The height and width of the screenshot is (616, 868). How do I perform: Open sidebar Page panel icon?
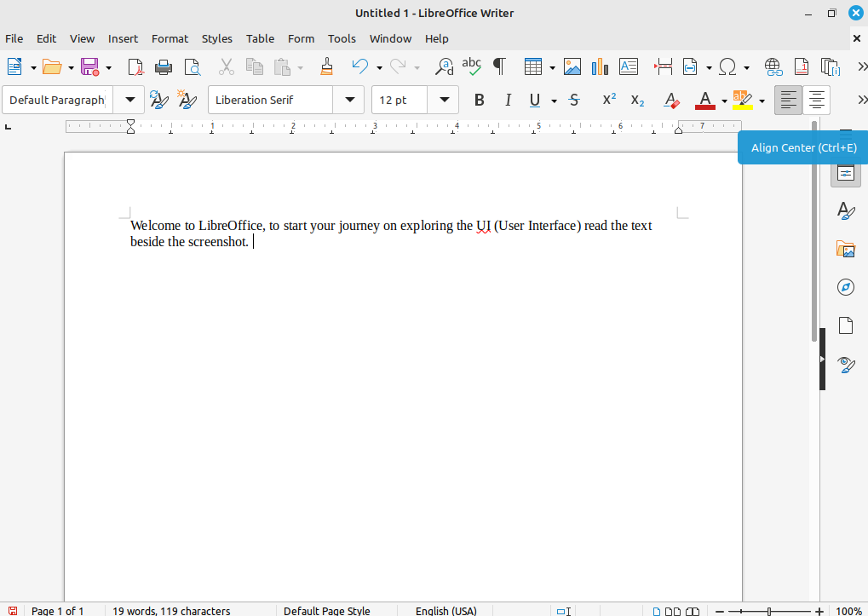[845, 325]
